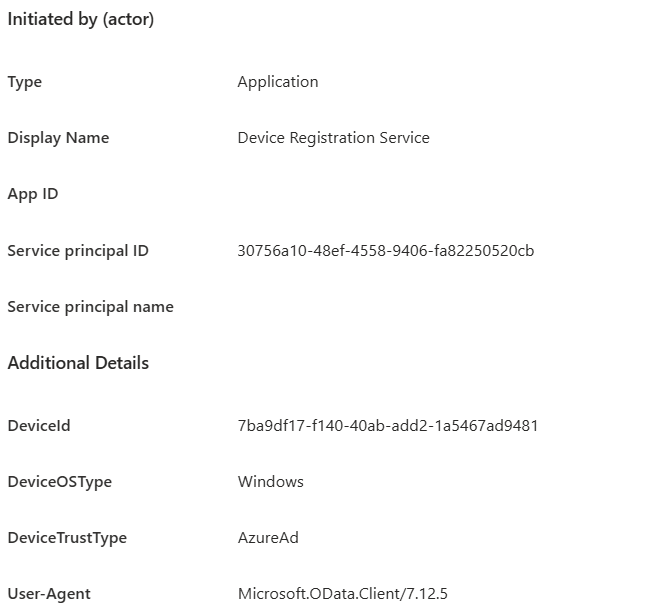Click the "Device Registration Service" value text
Viewport: 671px width, 611px height.
(x=333, y=138)
